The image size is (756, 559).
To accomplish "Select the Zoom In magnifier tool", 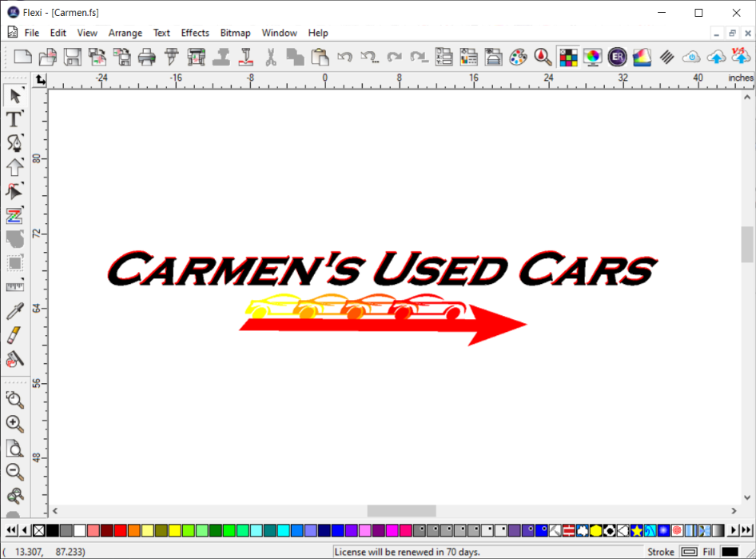I will (x=14, y=424).
